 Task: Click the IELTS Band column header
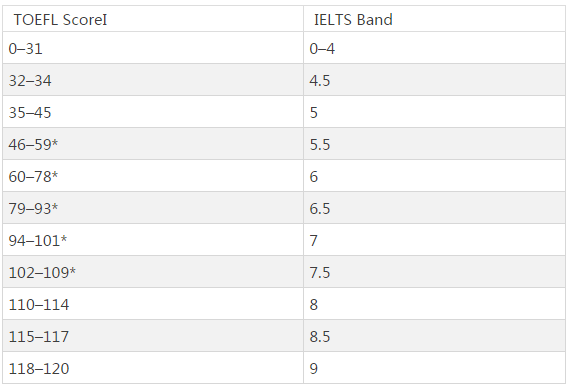tap(434, 18)
